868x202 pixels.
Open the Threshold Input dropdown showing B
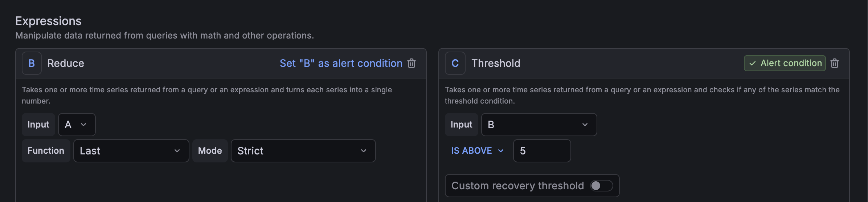pos(539,125)
